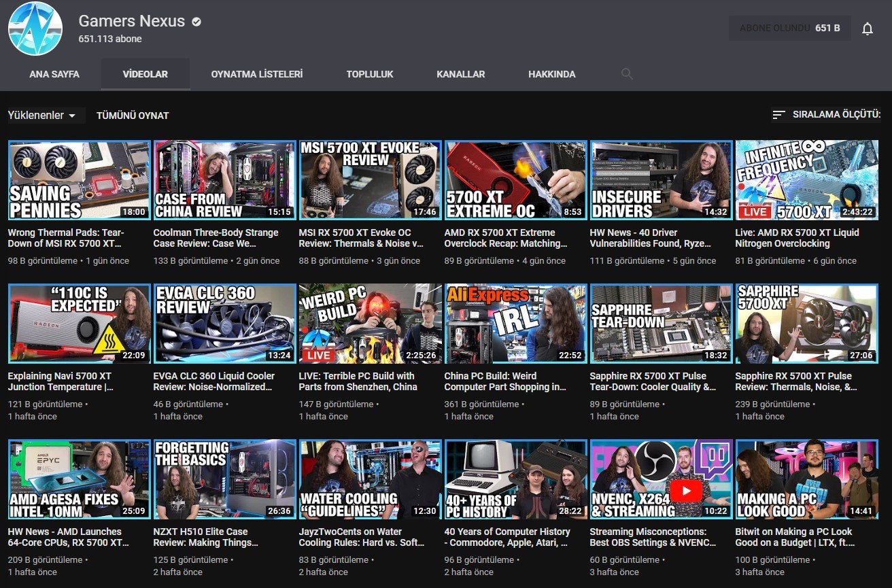The height and width of the screenshot is (588, 892).
Task: Click the sort icon beside SIRALAMA ÖLÇÜTÜ
Action: point(778,115)
